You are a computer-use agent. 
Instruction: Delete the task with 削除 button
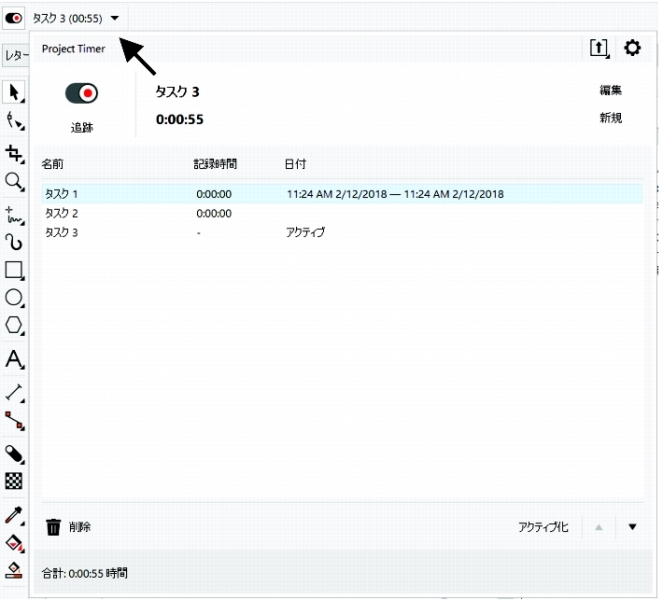coord(69,527)
